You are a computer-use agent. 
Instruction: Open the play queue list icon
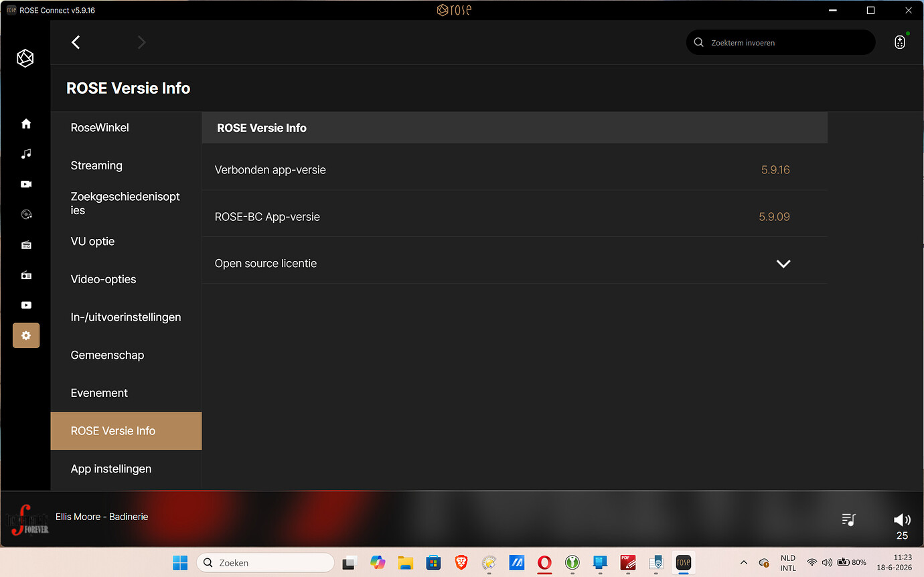[x=849, y=519]
